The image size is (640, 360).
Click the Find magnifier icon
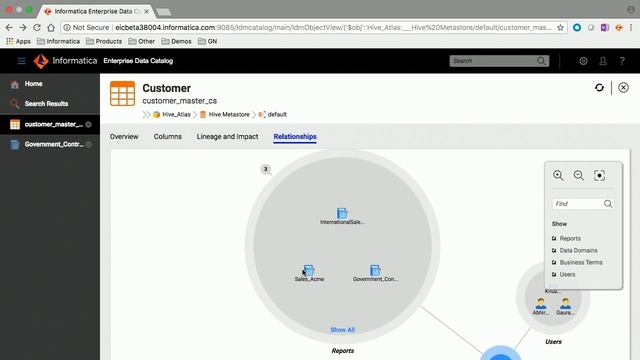[608, 204]
